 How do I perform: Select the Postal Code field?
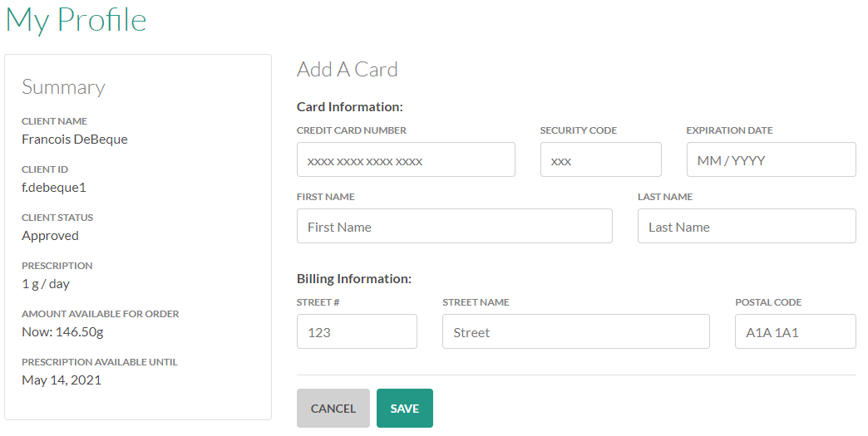tap(795, 331)
